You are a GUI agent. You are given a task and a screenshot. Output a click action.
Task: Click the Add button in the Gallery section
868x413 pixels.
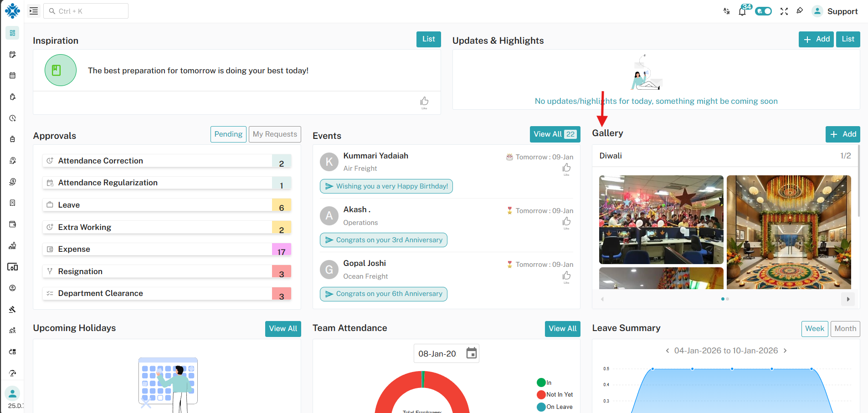(842, 134)
